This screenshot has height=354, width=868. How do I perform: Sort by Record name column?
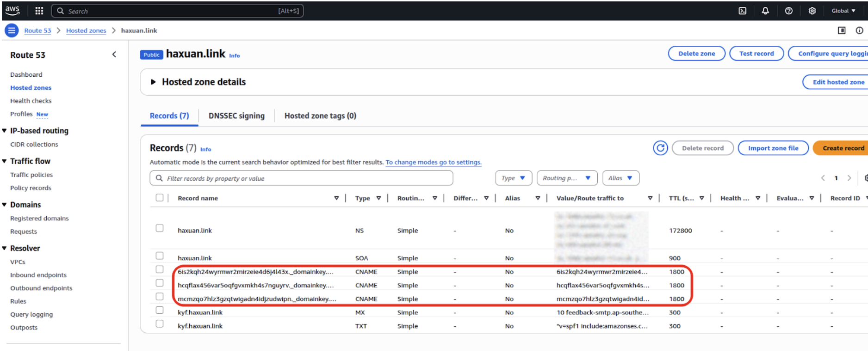pyautogui.click(x=336, y=198)
